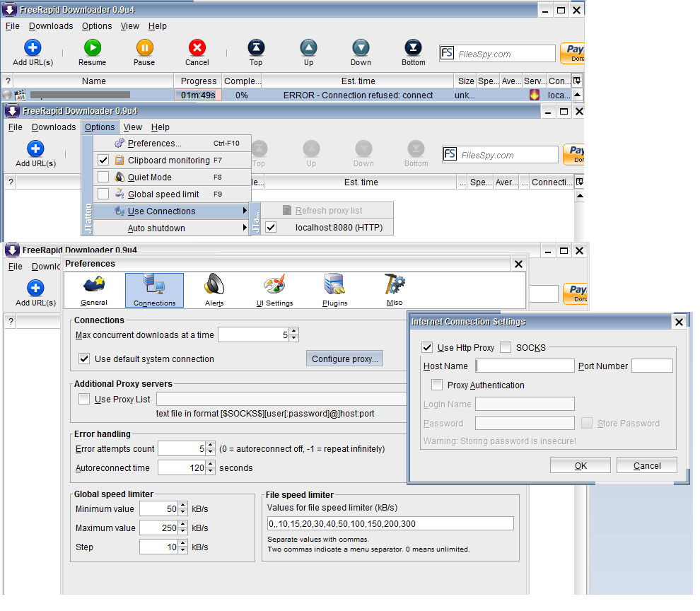The width and height of the screenshot is (700, 611).
Task: Open Preferences from the Options menu
Action: 154,144
